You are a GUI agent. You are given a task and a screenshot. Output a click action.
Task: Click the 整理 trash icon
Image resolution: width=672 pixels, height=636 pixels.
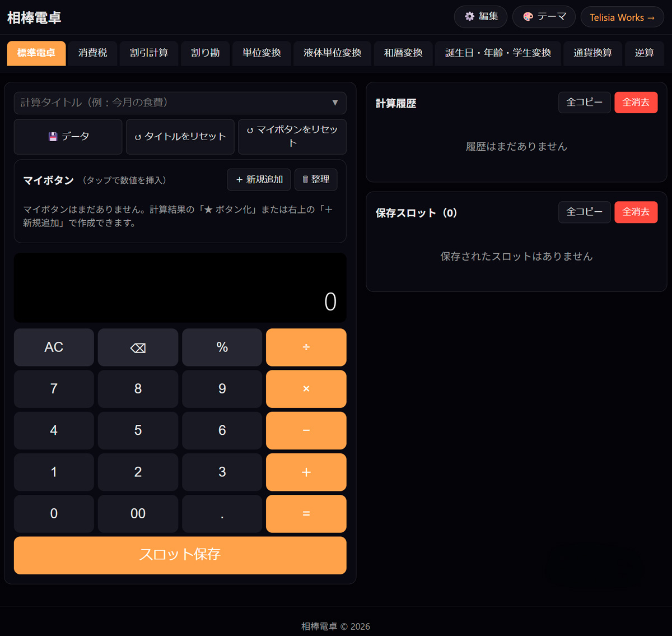pyautogui.click(x=306, y=179)
